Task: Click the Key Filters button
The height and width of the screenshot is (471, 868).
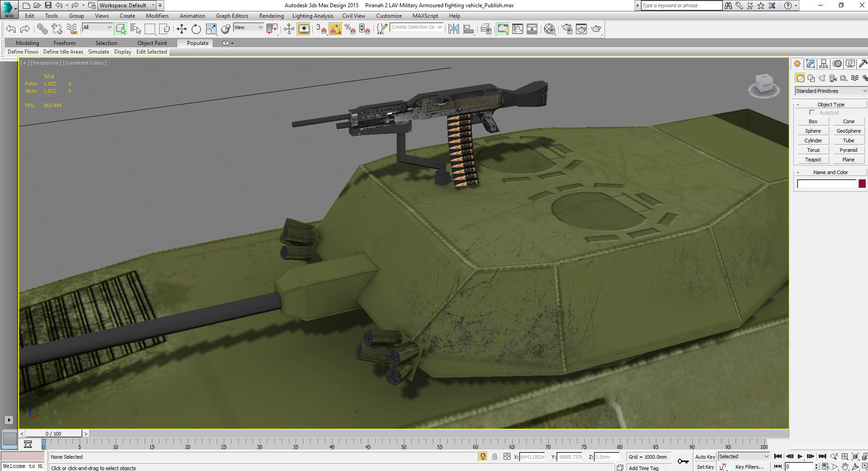Action: coord(749,467)
